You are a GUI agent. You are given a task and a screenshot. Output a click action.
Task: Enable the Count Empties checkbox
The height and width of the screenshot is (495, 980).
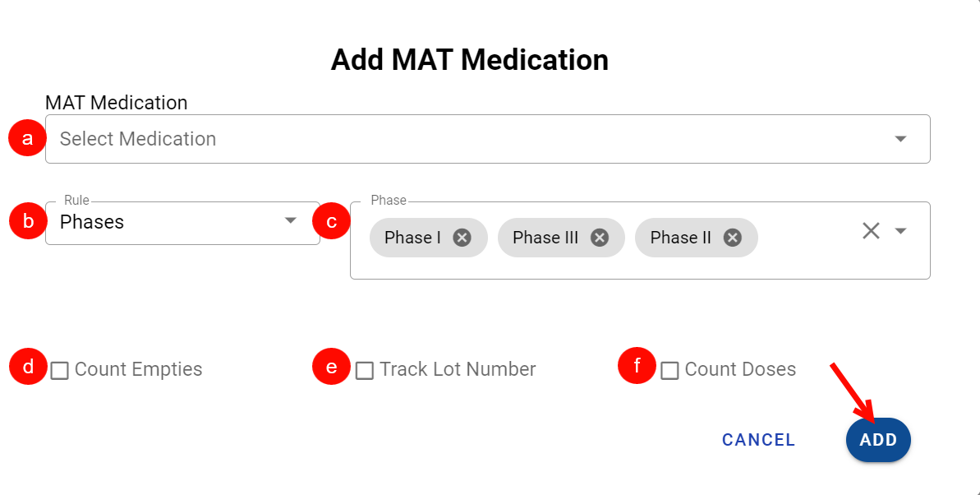(x=59, y=371)
